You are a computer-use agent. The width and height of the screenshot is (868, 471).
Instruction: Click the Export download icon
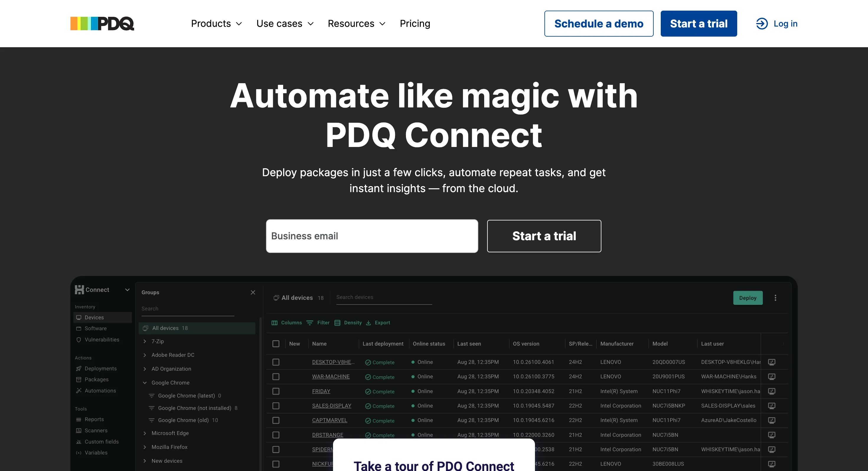pyautogui.click(x=369, y=323)
